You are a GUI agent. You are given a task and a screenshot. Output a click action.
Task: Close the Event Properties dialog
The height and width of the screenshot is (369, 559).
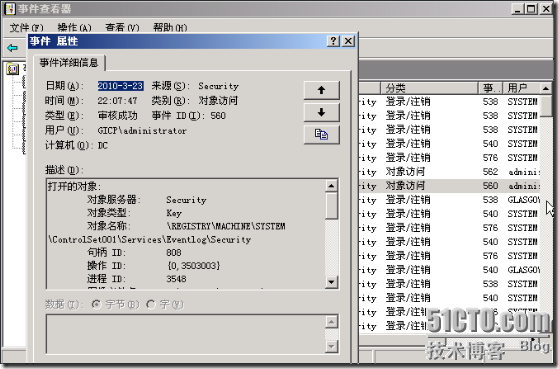pyautogui.click(x=348, y=41)
